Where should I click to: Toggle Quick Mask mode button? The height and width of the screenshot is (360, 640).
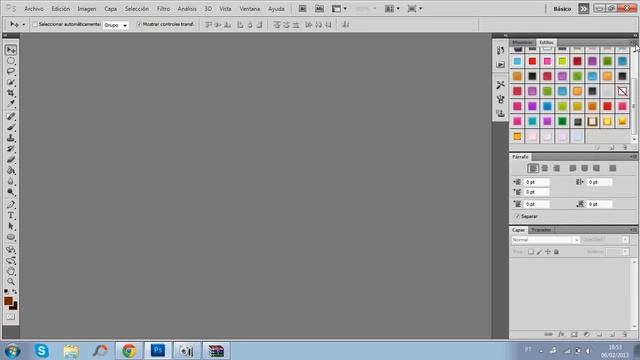coord(11,317)
